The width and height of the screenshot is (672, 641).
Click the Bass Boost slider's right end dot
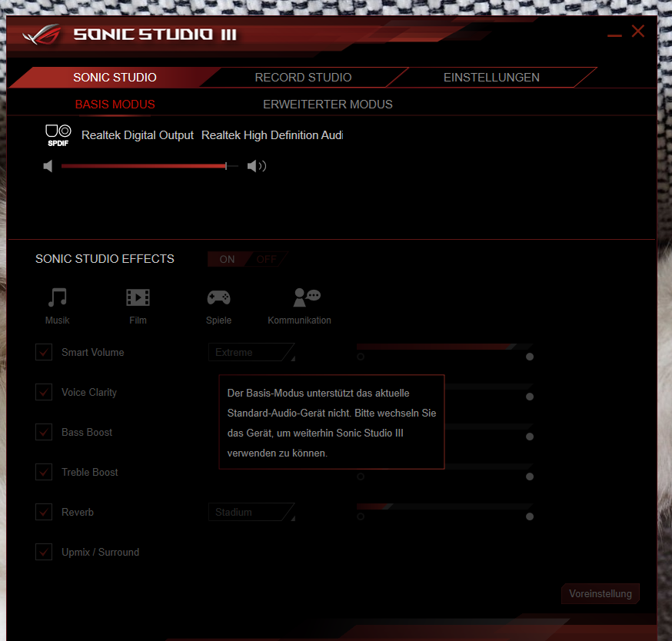pos(530,437)
